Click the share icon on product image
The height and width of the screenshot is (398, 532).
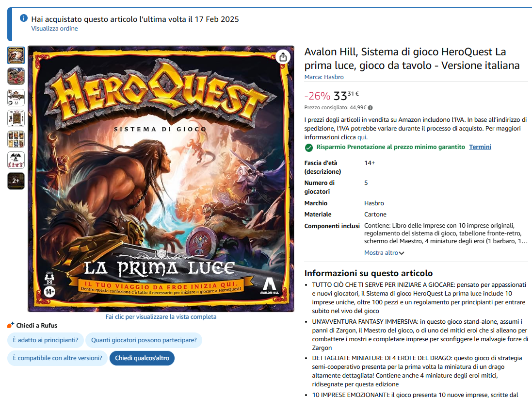coord(283,57)
